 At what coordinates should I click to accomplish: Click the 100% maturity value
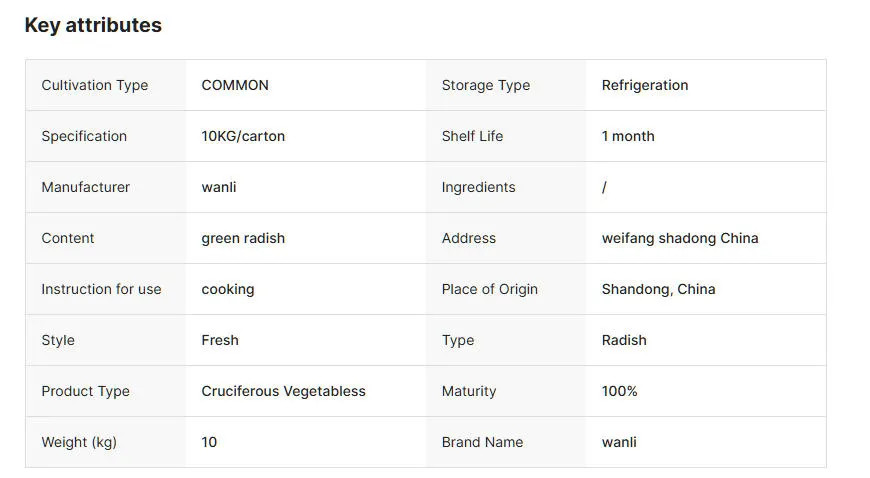tap(620, 391)
